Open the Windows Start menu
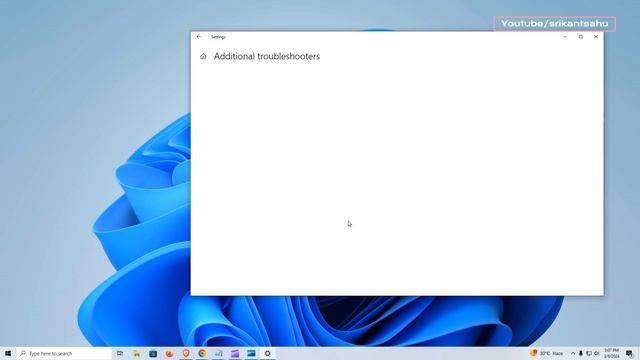 pyautogui.click(x=8, y=353)
